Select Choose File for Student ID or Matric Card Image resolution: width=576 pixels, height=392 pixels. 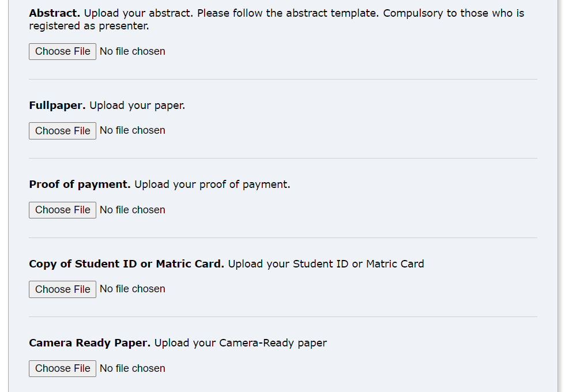[62, 289]
